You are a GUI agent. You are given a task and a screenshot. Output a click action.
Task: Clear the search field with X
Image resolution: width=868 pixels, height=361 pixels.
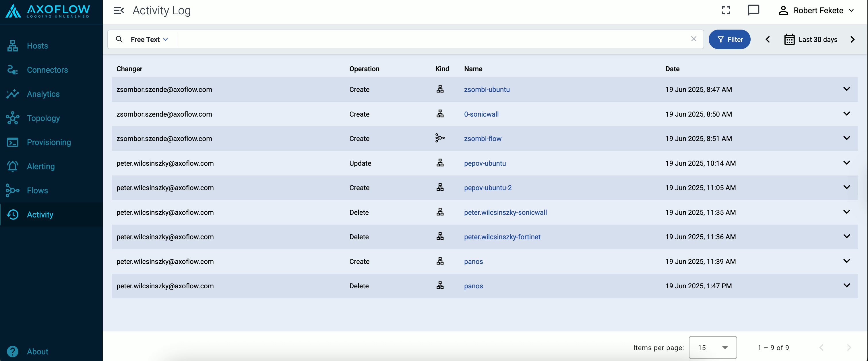click(x=693, y=39)
